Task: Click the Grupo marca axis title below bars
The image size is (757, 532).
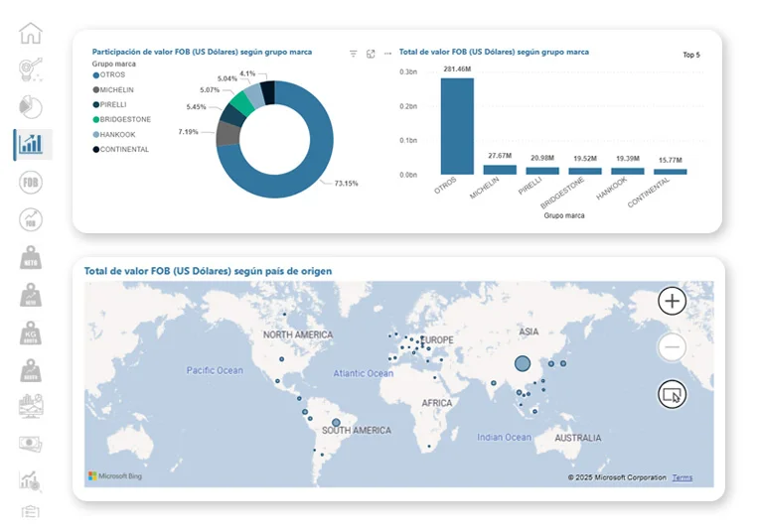Action: tap(564, 215)
